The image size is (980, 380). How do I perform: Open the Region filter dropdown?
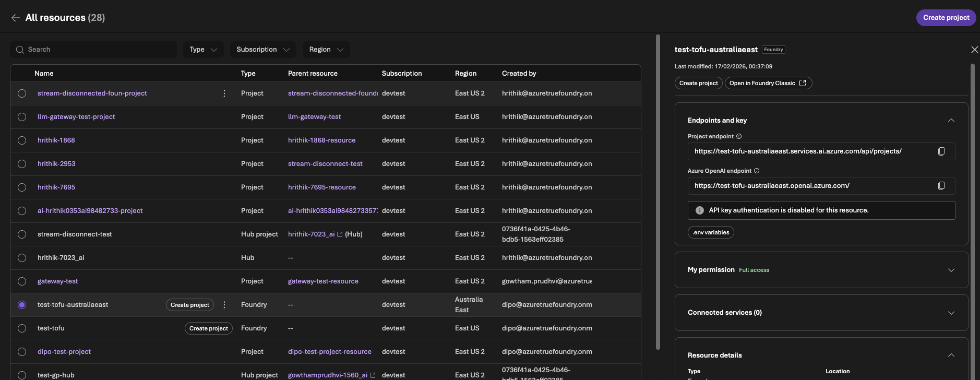[x=326, y=50]
